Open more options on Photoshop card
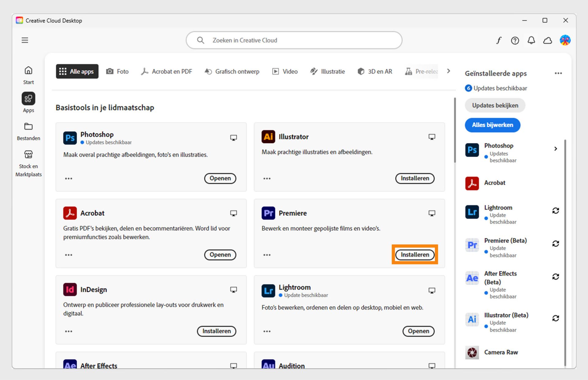588x380 pixels. (x=69, y=178)
